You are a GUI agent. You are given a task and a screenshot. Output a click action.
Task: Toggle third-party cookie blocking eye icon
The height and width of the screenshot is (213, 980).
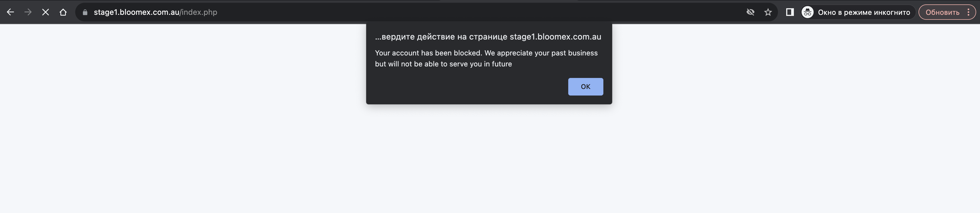pos(750,12)
